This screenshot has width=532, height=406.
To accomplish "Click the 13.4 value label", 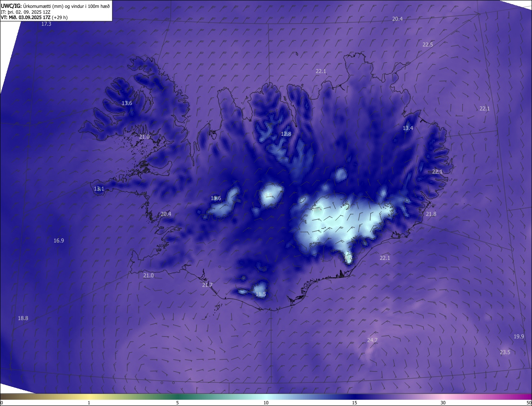I will click(408, 128).
